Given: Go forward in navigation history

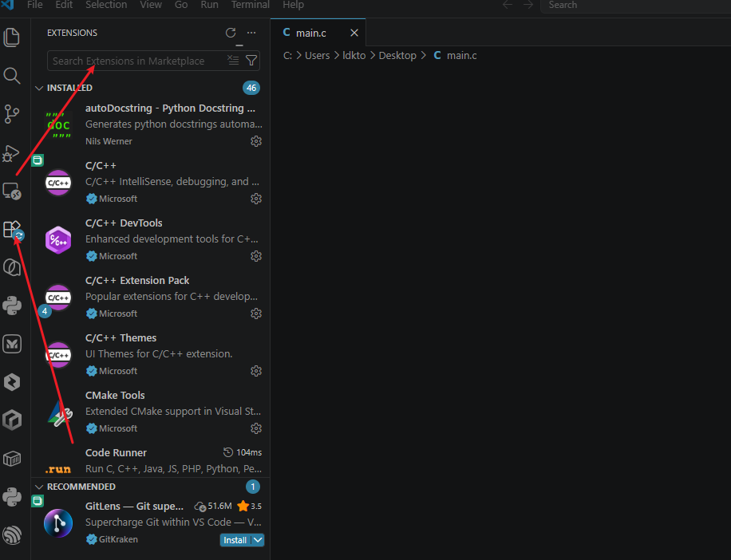Looking at the screenshot, I should (528, 5).
